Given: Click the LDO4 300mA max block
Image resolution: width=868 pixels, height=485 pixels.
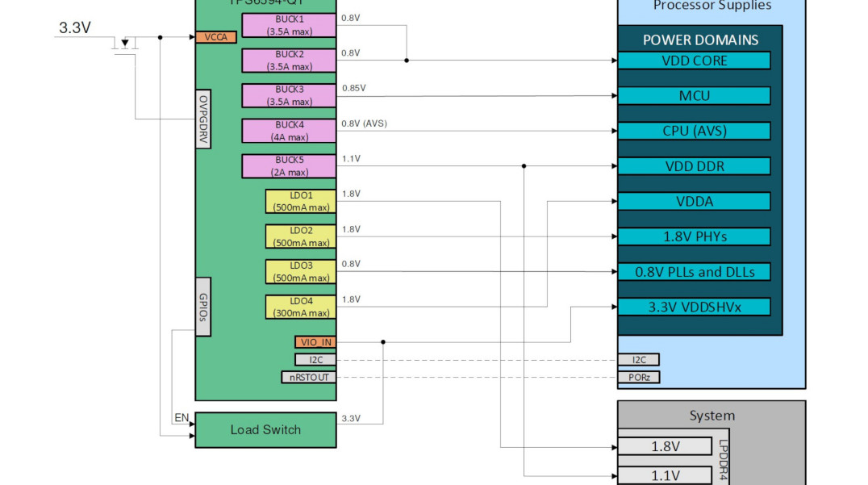Looking at the screenshot, I should coord(301,307).
